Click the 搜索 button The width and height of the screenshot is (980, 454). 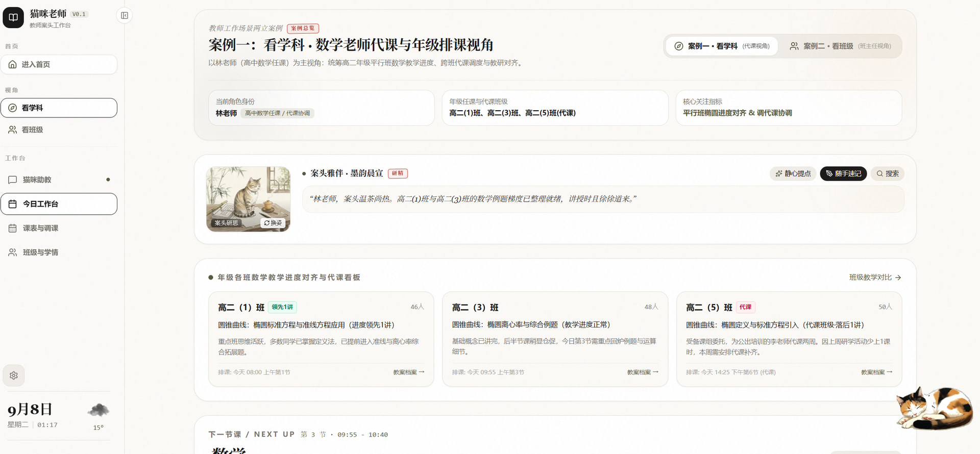888,173
